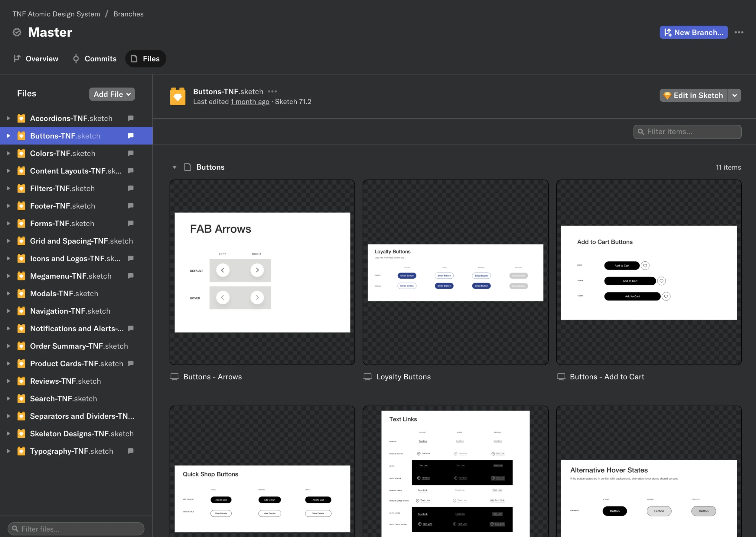Open the three-dot menu beside Buttons-TNF.sketch title
Image resolution: width=756 pixels, height=537 pixels.
(x=272, y=91)
